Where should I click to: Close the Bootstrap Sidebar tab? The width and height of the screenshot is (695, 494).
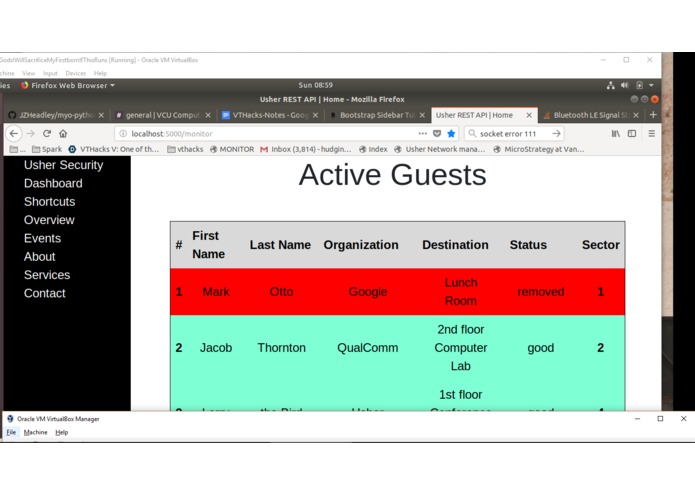coord(422,115)
